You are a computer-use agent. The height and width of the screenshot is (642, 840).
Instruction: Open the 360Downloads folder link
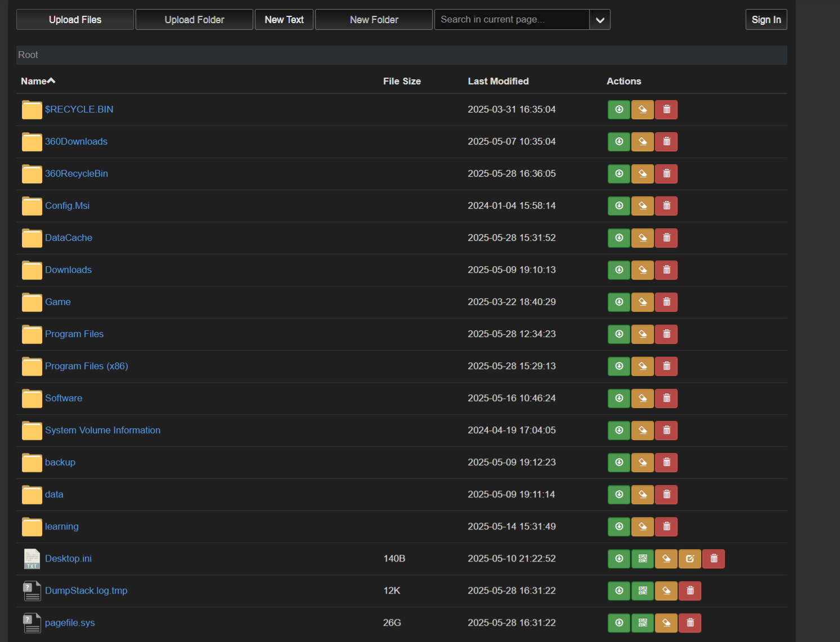point(76,142)
